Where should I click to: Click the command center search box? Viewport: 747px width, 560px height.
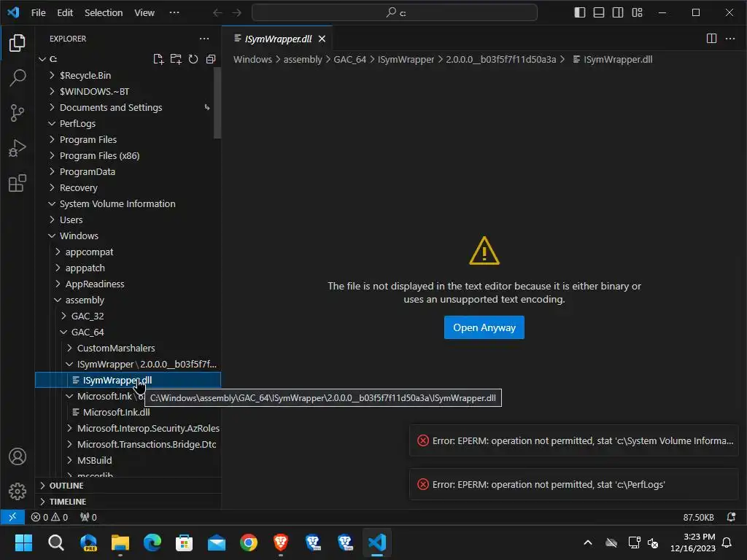point(395,12)
